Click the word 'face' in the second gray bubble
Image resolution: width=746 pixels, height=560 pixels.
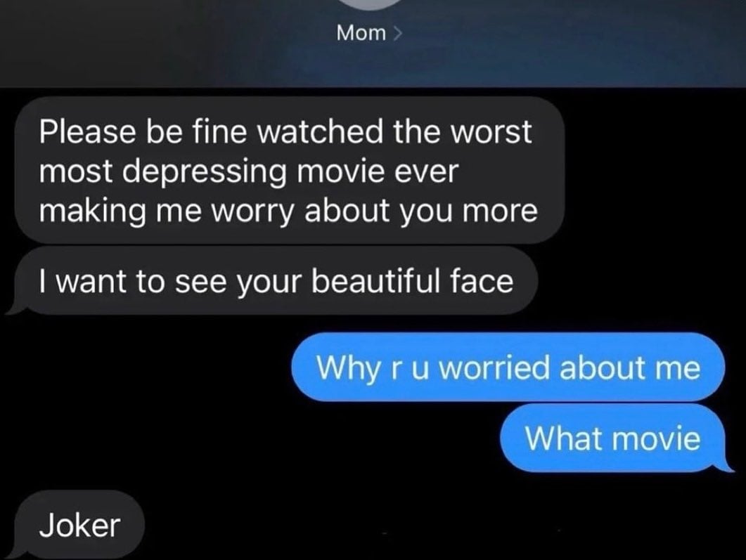click(x=482, y=280)
